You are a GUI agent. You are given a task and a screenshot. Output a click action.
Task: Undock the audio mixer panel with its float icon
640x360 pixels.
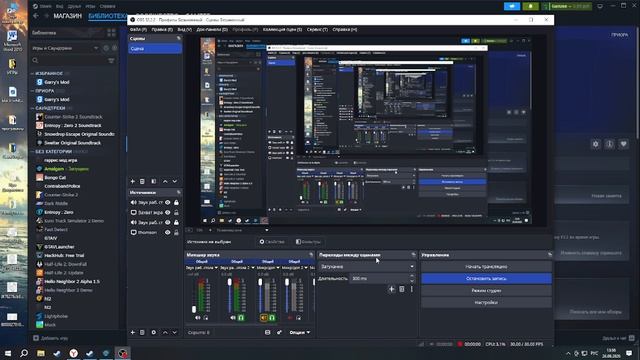tap(311, 255)
